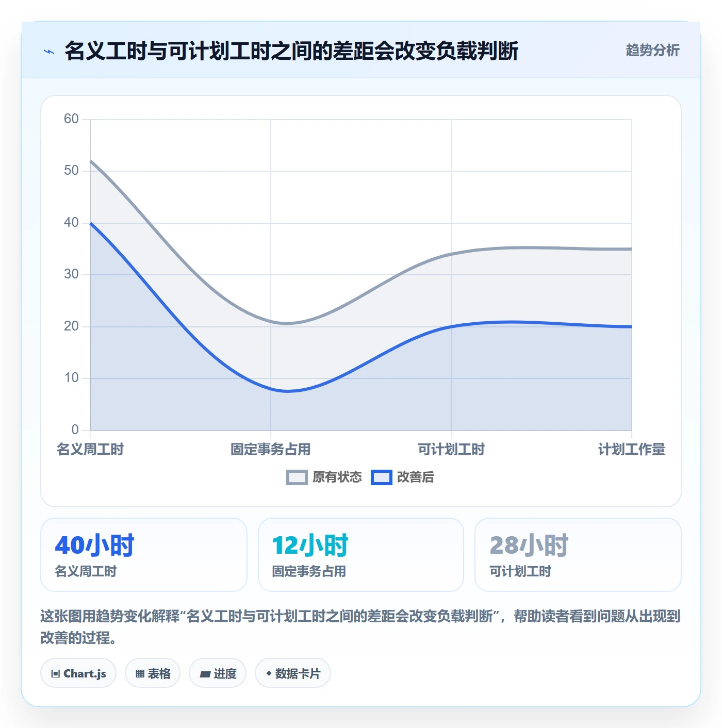
Task: Click the 名义周工时 x-axis label
Action: pyautogui.click(x=90, y=450)
